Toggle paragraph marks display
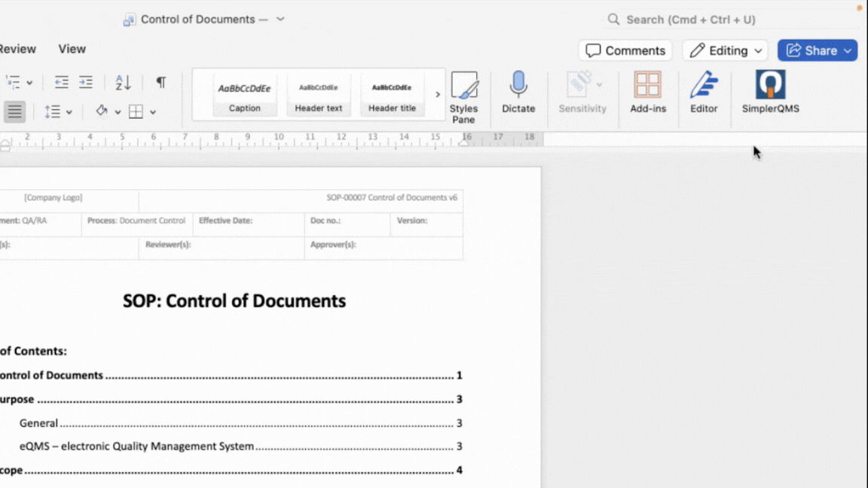The height and width of the screenshot is (488, 868). [x=160, y=82]
